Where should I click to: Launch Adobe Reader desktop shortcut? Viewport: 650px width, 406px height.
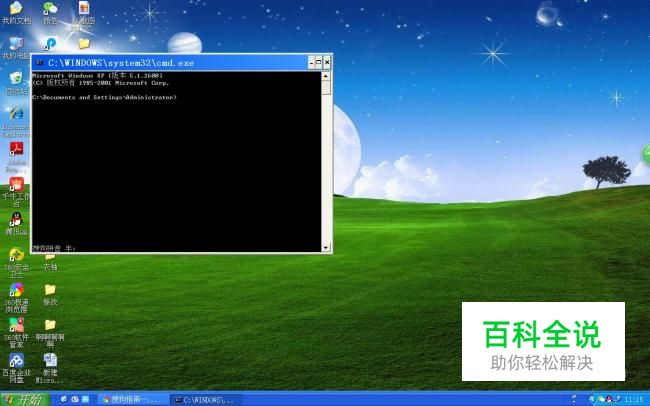pos(16,157)
